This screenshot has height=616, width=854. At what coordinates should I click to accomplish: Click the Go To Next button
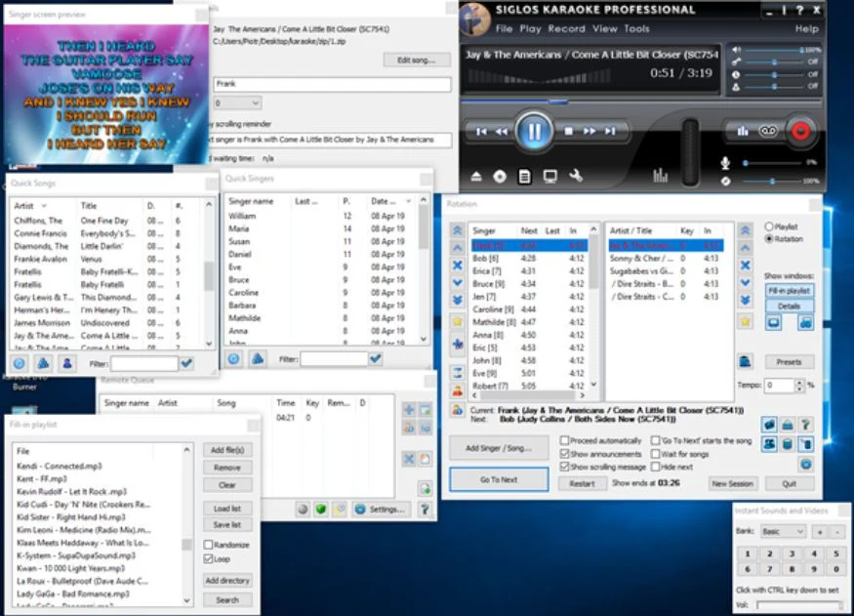[x=498, y=479]
